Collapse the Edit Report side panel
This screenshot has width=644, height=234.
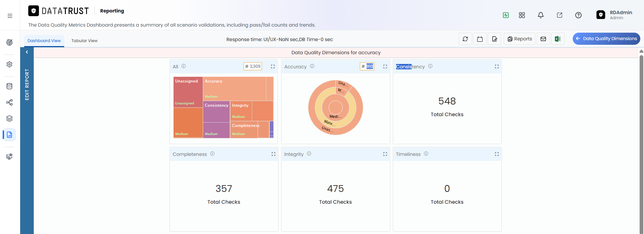click(x=27, y=52)
